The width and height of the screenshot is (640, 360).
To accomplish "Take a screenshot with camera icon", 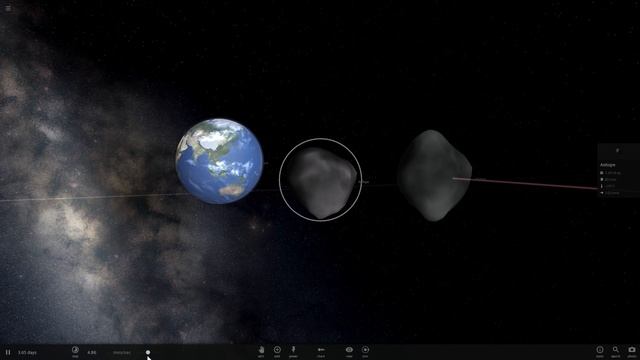I will [x=632, y=350].
